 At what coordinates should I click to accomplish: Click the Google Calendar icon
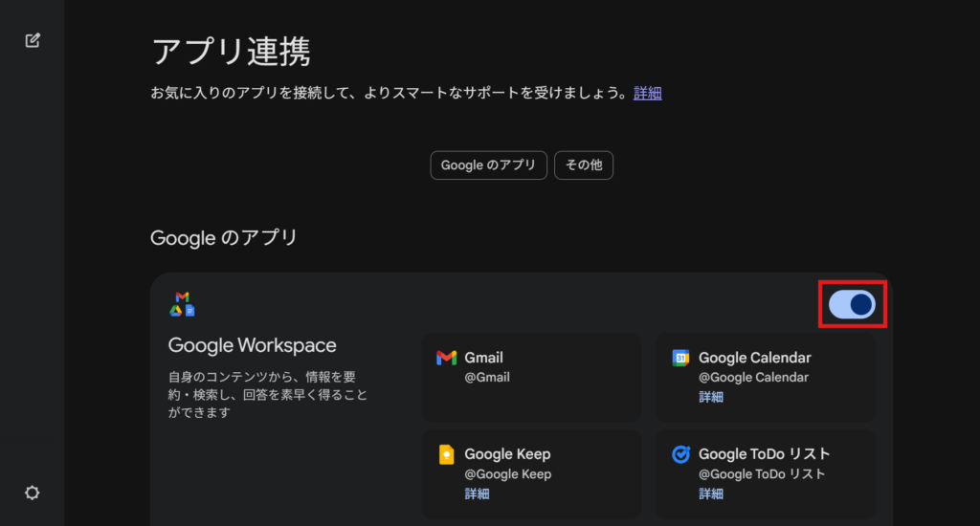(680, 358)
